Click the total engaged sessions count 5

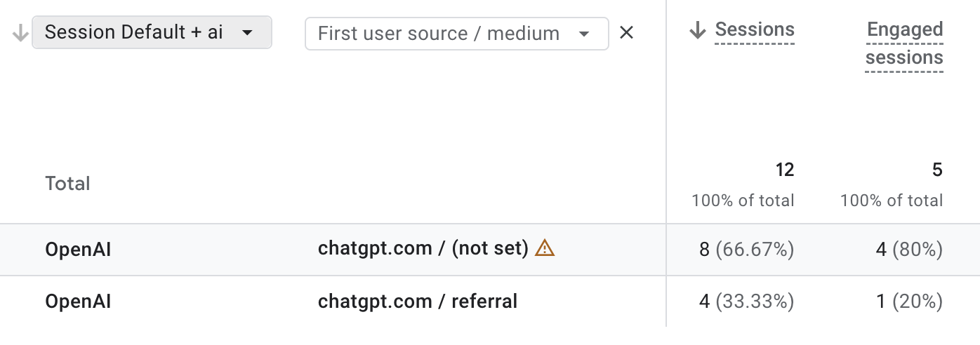(938, 170)
